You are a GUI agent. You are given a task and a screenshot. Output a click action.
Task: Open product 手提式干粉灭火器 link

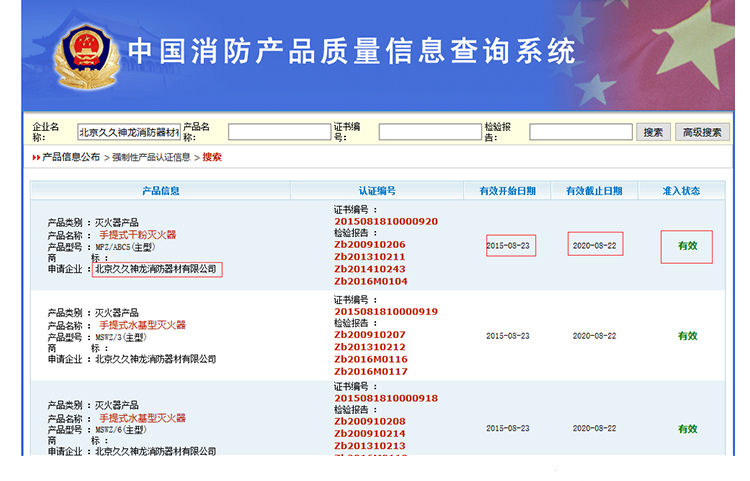pyautogui.click(x=137, y=234)
